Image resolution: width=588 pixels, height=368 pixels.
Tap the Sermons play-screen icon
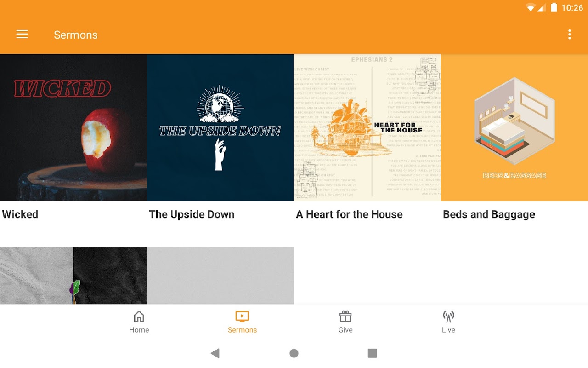pos(242,316)
